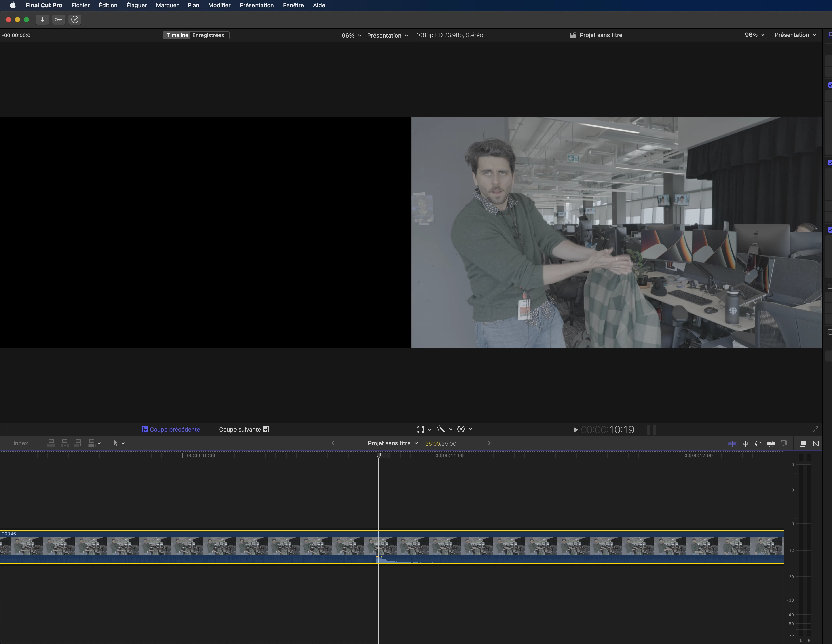832x644 pixels.
Task: Show the Effects browser icon
Action: (803, 444)
